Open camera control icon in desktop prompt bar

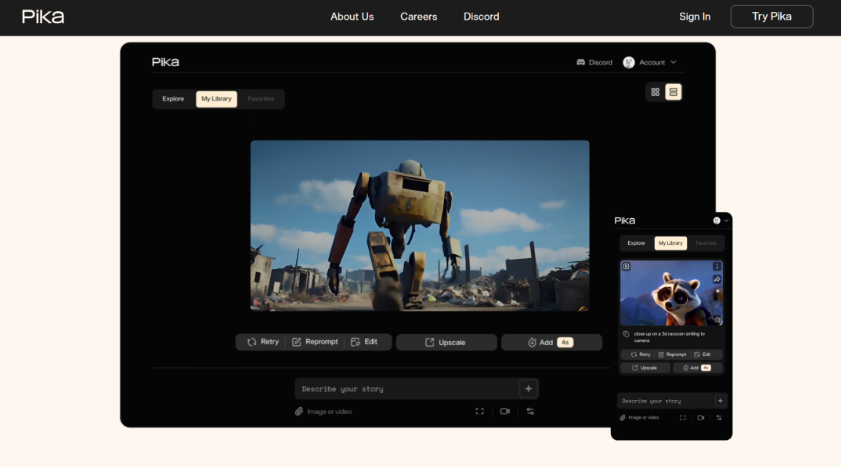pos(505,411)
